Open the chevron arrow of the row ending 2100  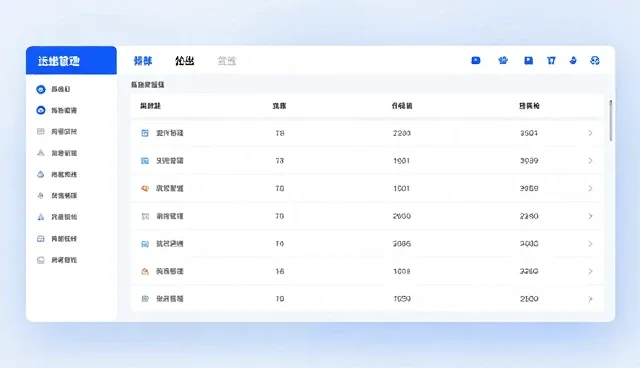coord(590,299)
